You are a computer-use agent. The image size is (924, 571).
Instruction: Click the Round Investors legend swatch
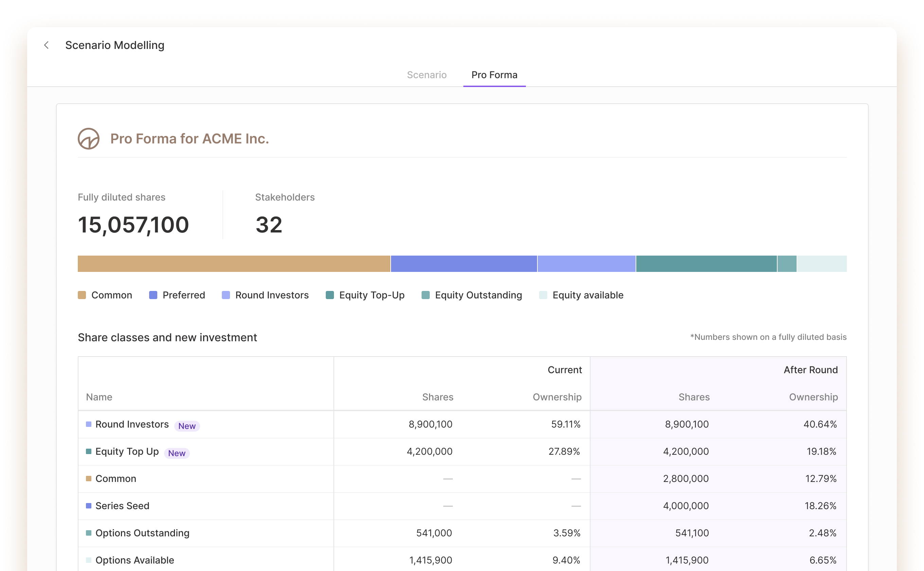[226, 295]
